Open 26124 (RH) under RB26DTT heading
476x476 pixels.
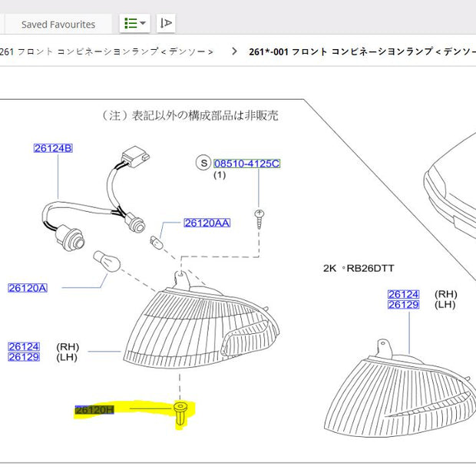tap(403, 294)
